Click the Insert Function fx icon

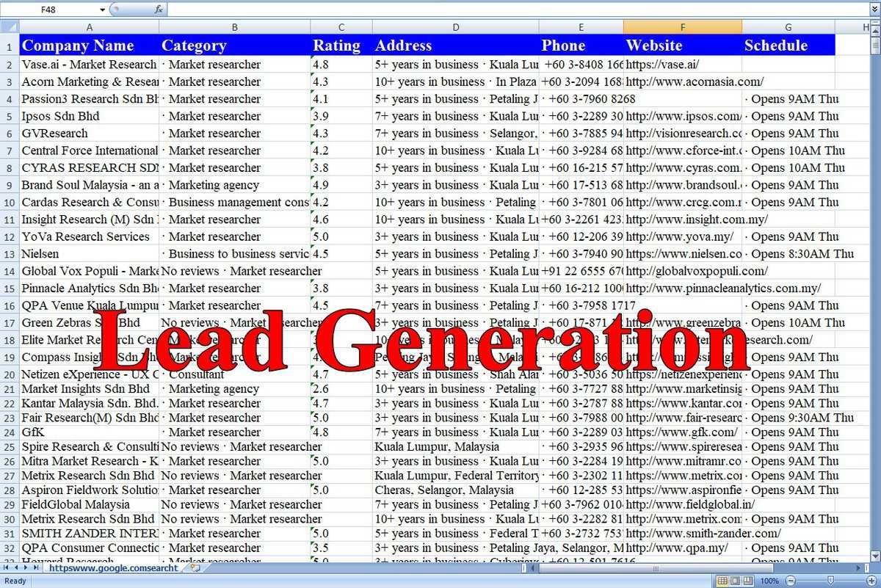tap(157, 9)
